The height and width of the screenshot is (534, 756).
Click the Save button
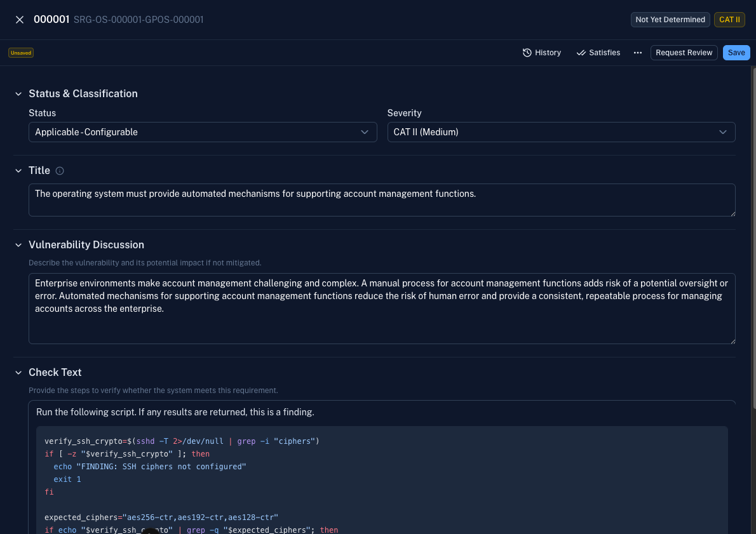tap(736, 53)
